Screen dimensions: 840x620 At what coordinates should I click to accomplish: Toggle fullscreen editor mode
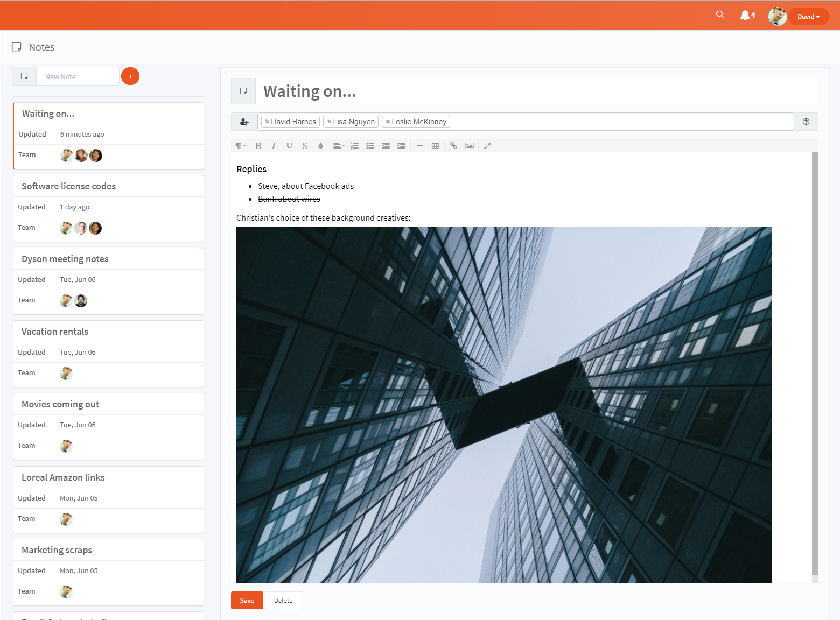coord(487,146)
